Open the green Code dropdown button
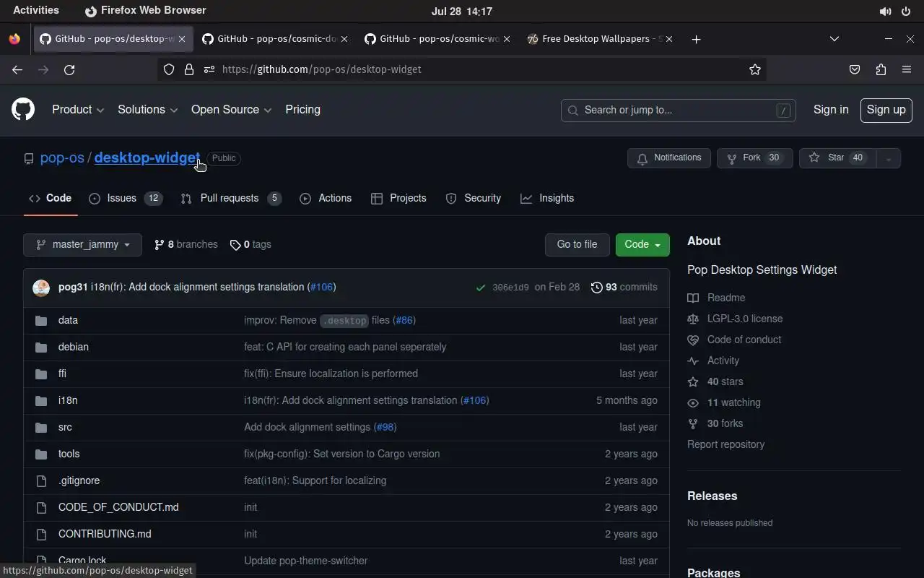 coord(642,245)
